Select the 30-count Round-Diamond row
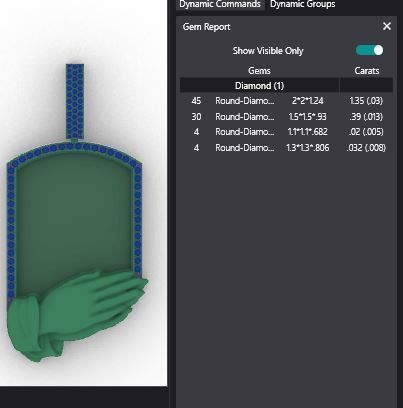 pyautogui.click(x=286, y=117)
